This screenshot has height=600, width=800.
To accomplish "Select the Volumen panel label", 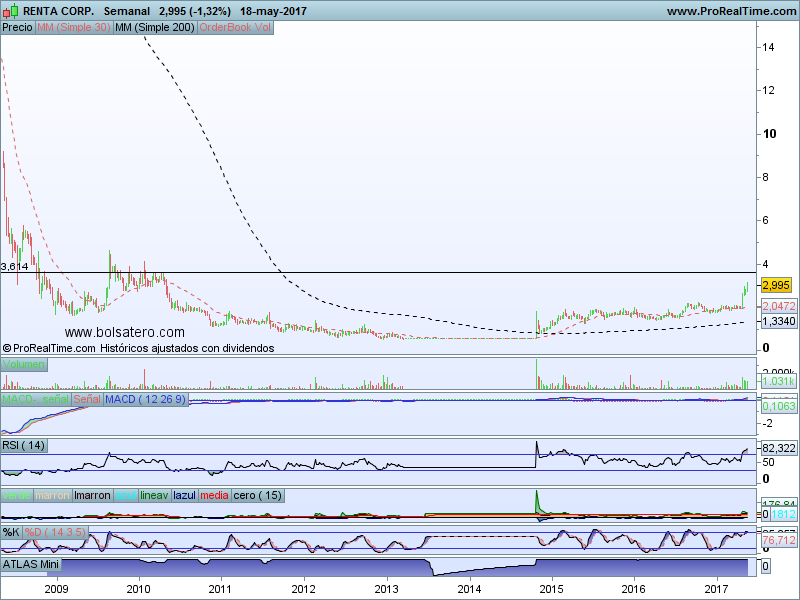I will [23, 364].
